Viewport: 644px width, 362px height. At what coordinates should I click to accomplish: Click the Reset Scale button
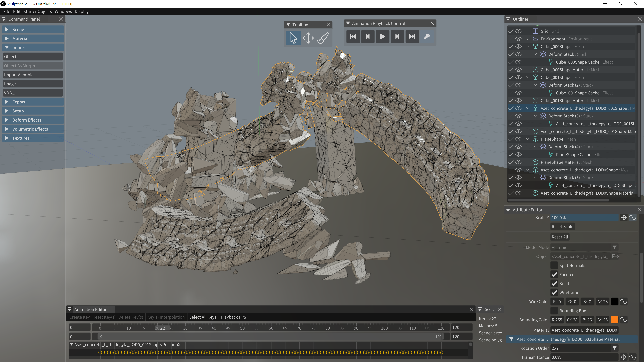coord(562,227)
